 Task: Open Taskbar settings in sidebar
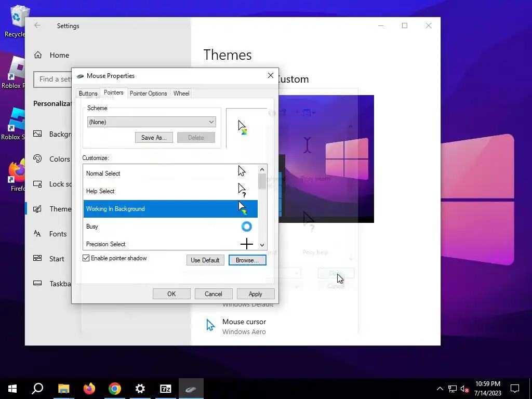point(51,284)
